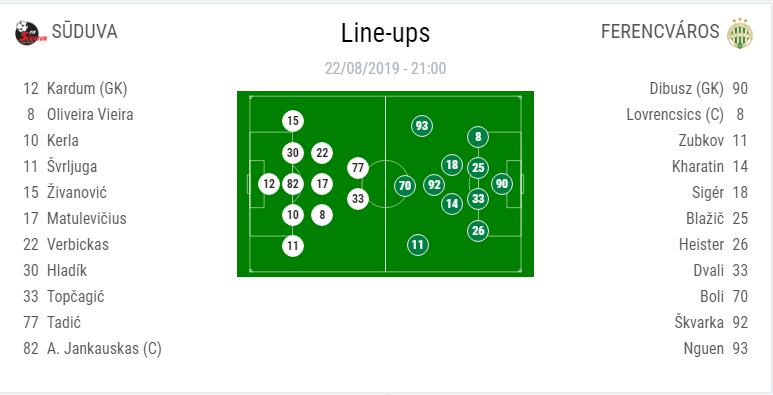Click the Ferencváros club crest
The image size is (773, 395).
point(739,33)
